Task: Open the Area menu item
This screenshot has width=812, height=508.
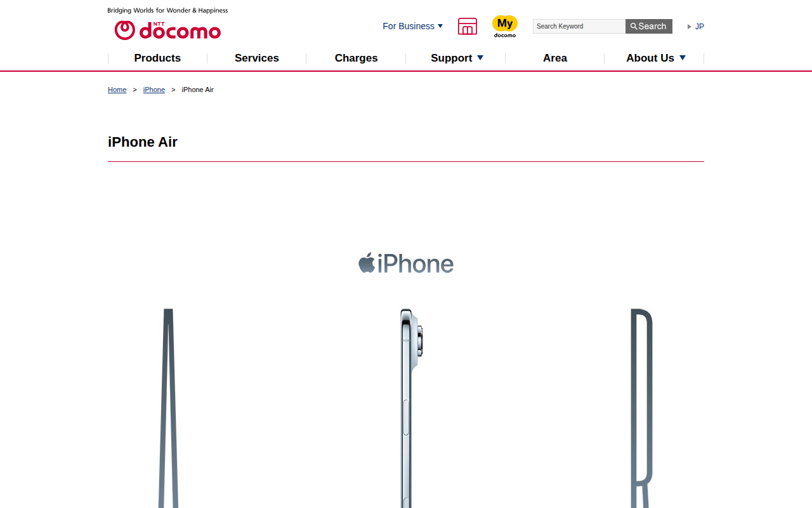Action: [555, 58]
